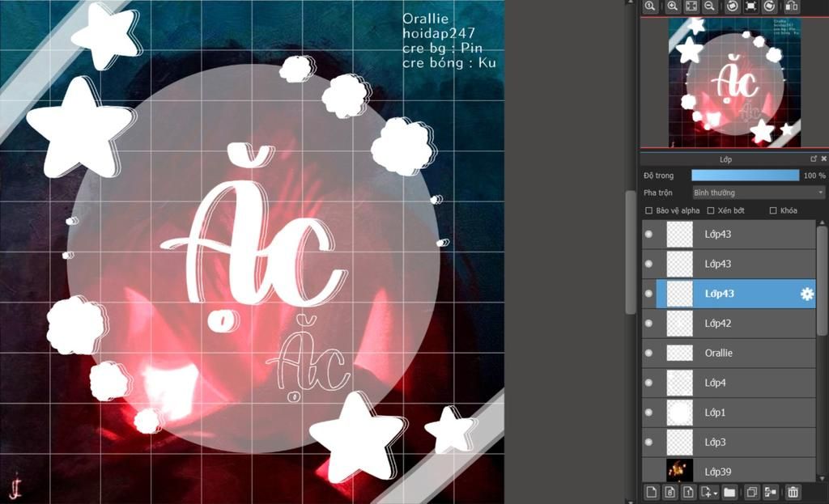
Task: Zoom in with the navigator magnifier plus
Action: [x=673, y=6]
